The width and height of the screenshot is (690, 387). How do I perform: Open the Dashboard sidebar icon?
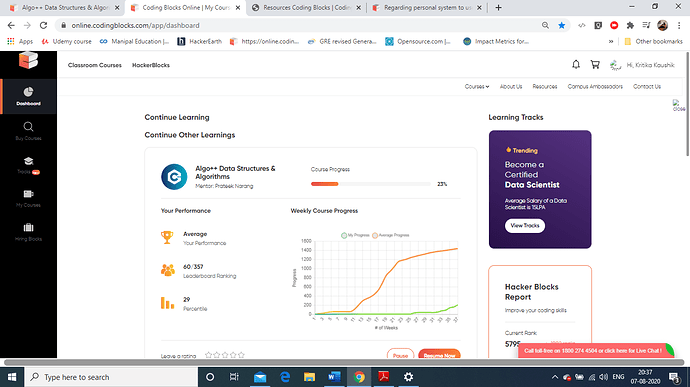(28, 96)
